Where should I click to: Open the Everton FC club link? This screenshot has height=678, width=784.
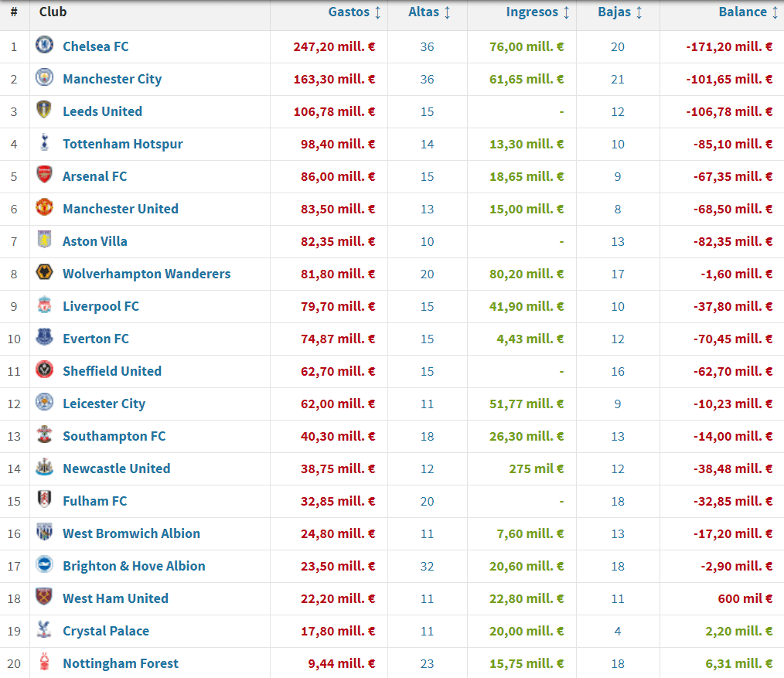click(96, 339)
